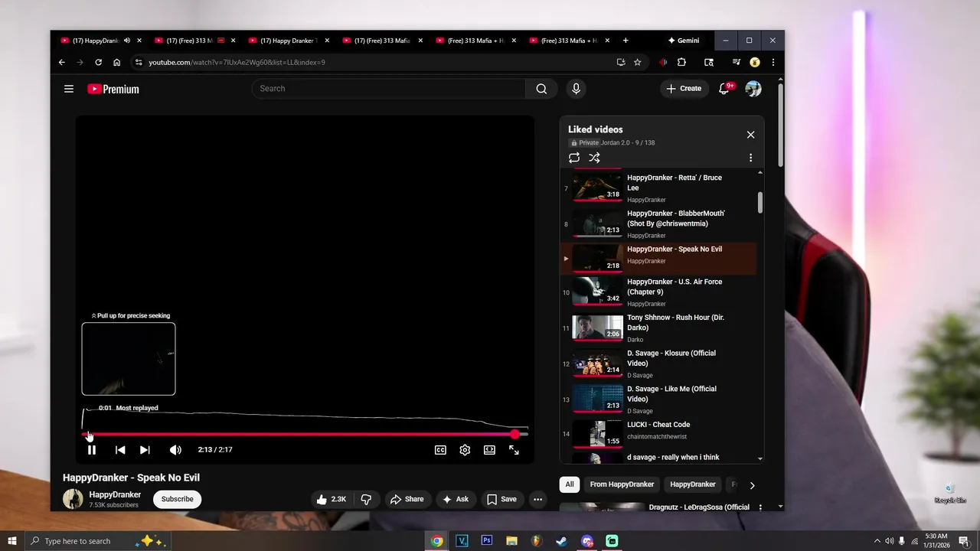Open Chrome Extensions puzzle-piece menu
980x551 pixels.
tap(681, 62)
